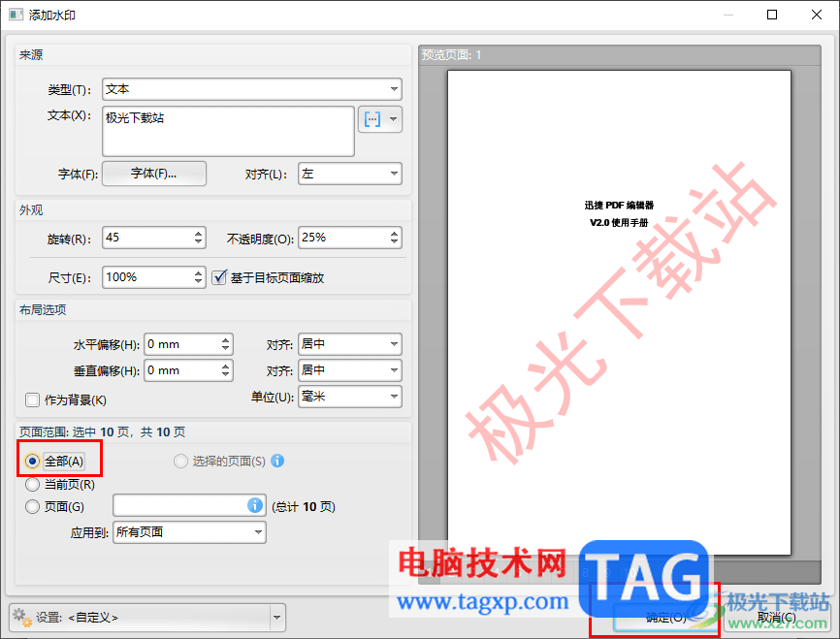Screen dimensions: 840x639
Task: Open horizontal offset 对齐 dropdown 居中
Action: point(350,344)
